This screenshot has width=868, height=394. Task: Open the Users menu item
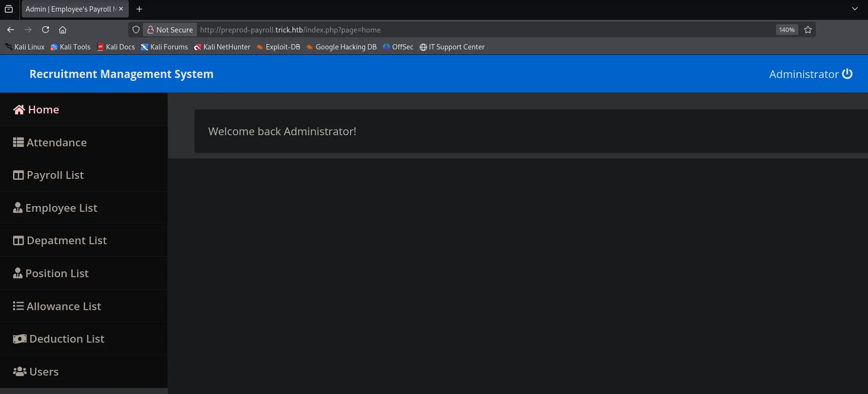(x=84, y=371)
